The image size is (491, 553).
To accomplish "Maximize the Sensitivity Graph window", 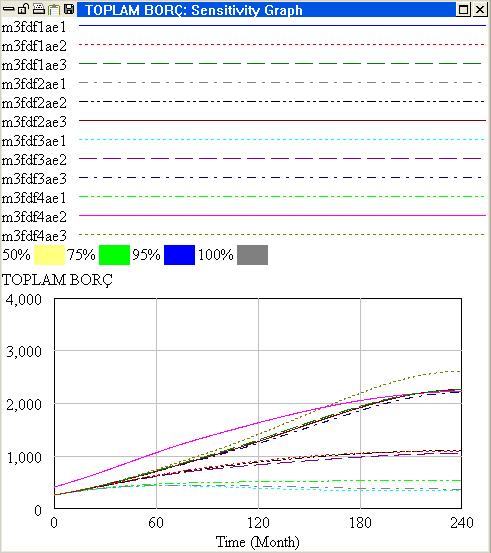I will [463, 10].
